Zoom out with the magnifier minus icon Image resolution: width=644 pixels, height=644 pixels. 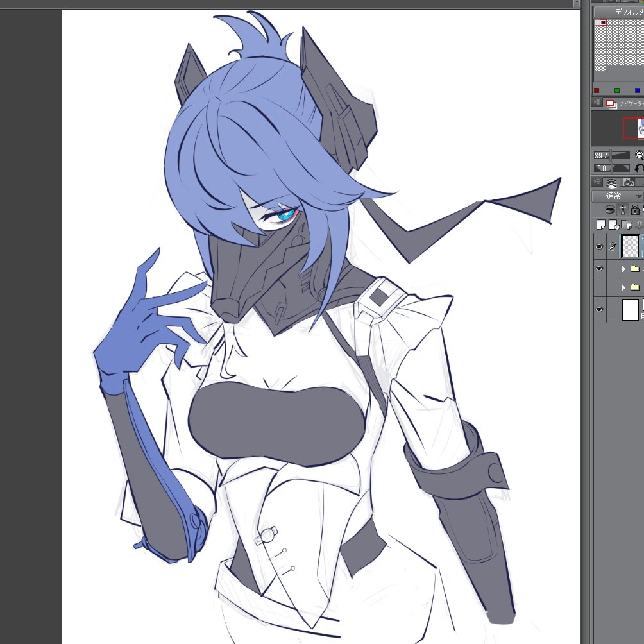640,155
